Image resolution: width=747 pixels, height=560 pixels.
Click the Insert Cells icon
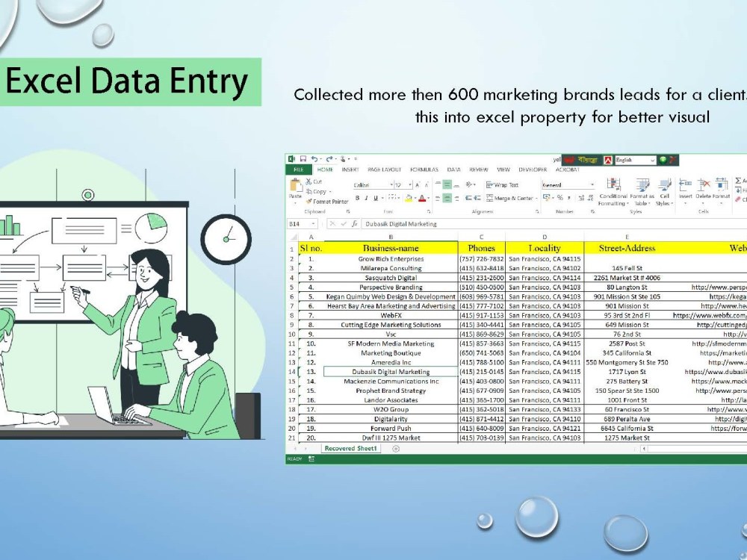click(x=684, y=185)
